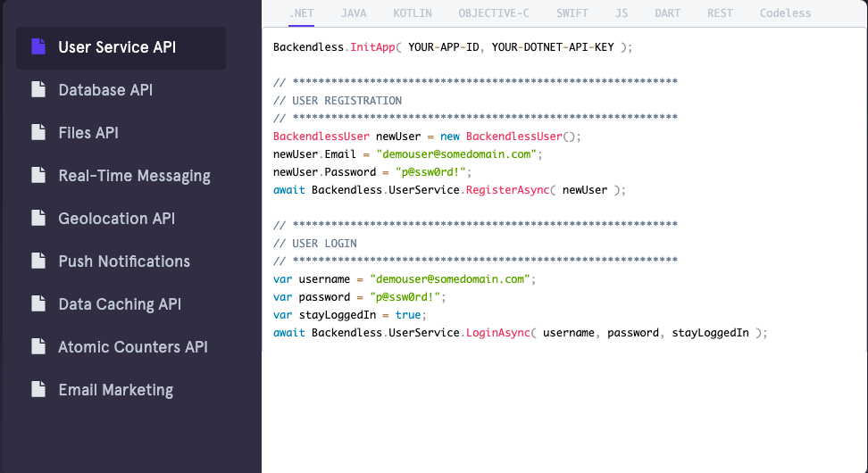Switch to the DART code tab

tap(668, 13)
